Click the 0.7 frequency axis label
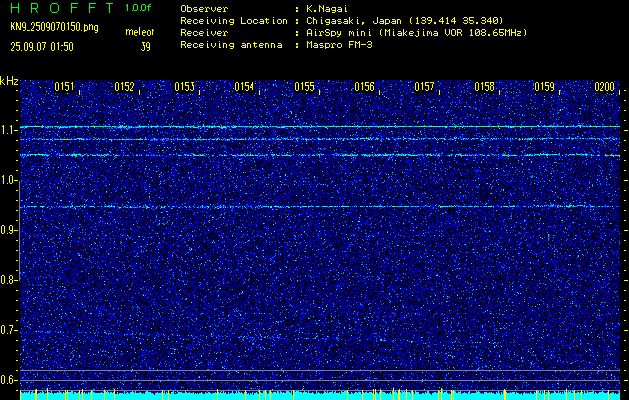 pyautogui.click(x=8, y=330)
